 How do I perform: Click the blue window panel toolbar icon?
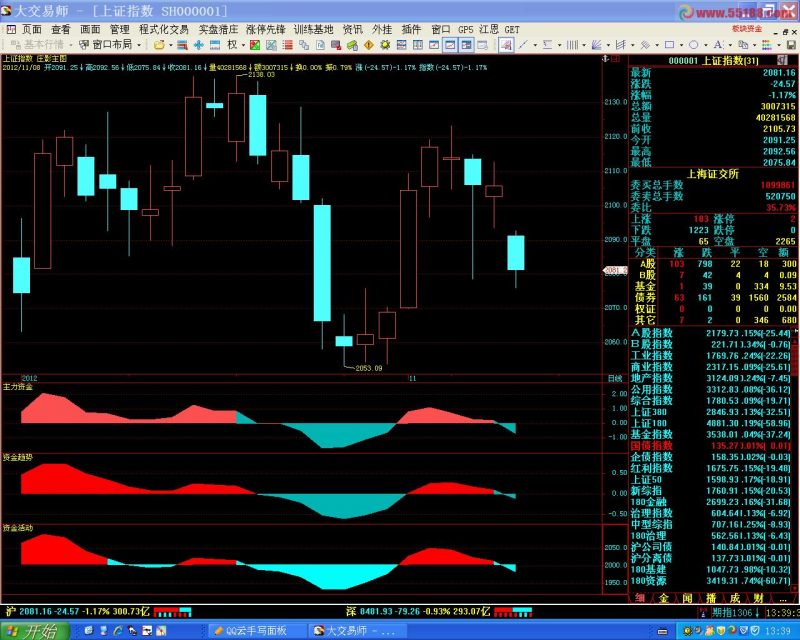(215, 45)
